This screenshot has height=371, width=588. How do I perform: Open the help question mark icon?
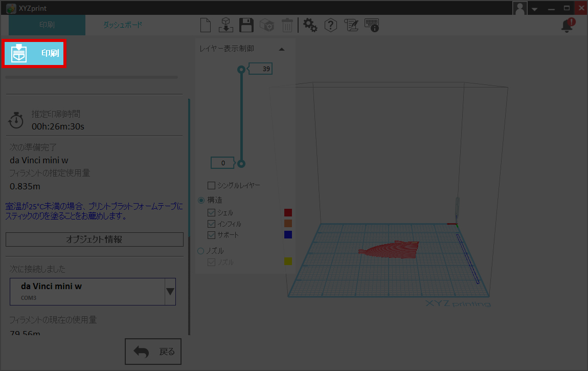[x=331, y=25]
